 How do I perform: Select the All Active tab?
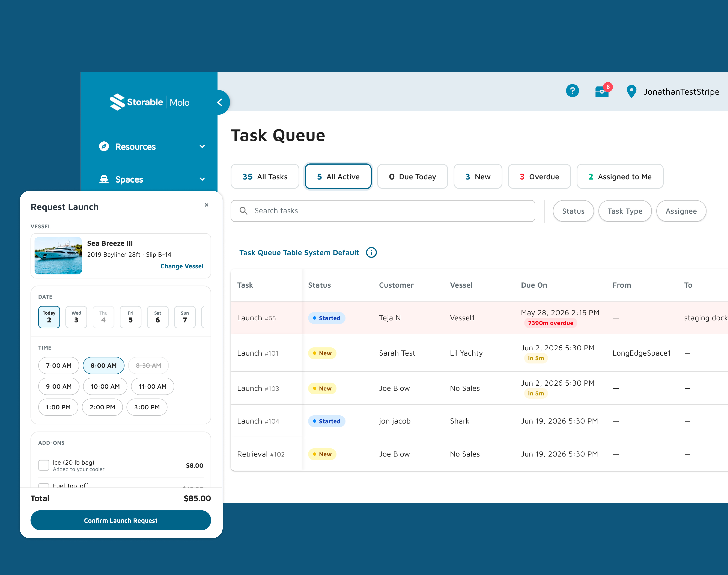coord(338,177)
